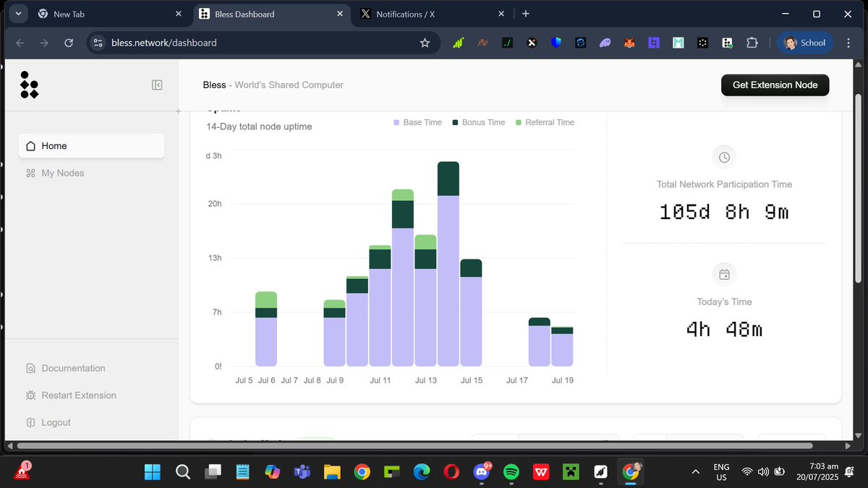
Task: Reload the Bless dashboard page
Action: click(x=69, y=43)
